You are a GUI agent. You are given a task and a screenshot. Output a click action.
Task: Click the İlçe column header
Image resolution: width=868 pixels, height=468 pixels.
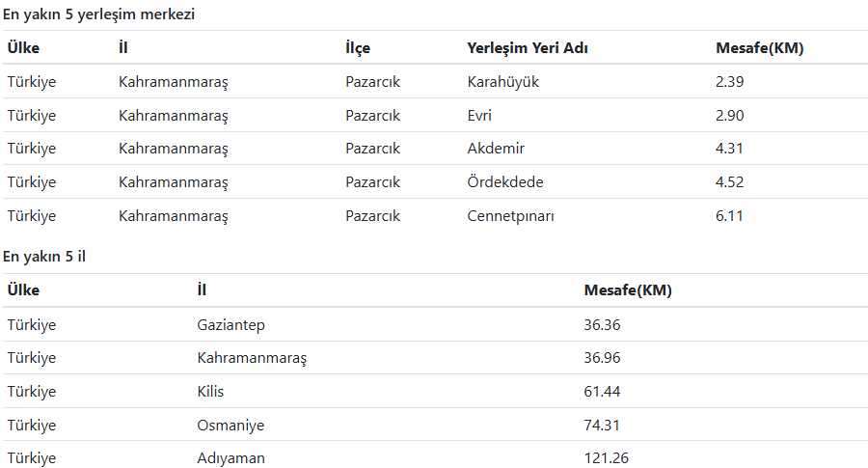coord(358,48)
